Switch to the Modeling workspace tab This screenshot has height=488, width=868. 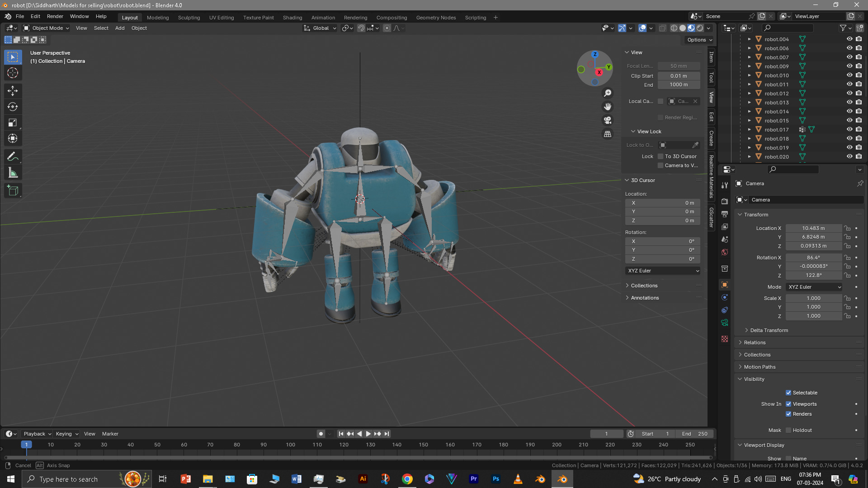click(158, 18)
